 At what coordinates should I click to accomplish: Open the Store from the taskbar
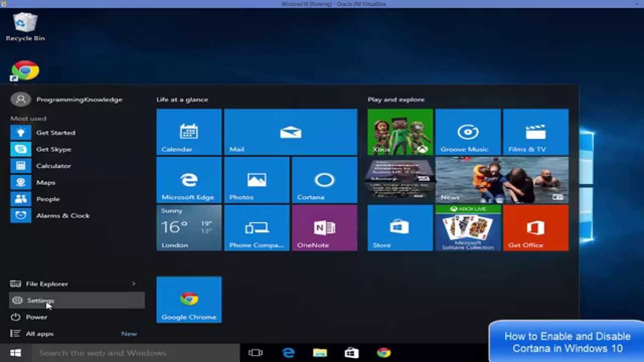pyautogui.click(x=352, y=353)
